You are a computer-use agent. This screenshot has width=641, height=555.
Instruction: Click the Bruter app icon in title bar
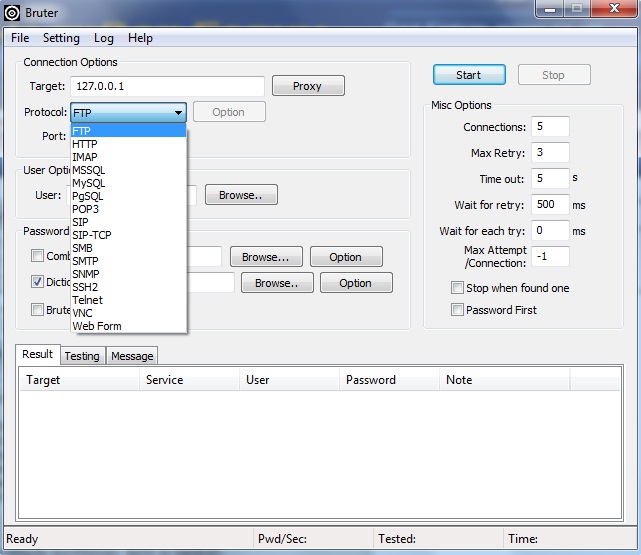tap(13, 13)
